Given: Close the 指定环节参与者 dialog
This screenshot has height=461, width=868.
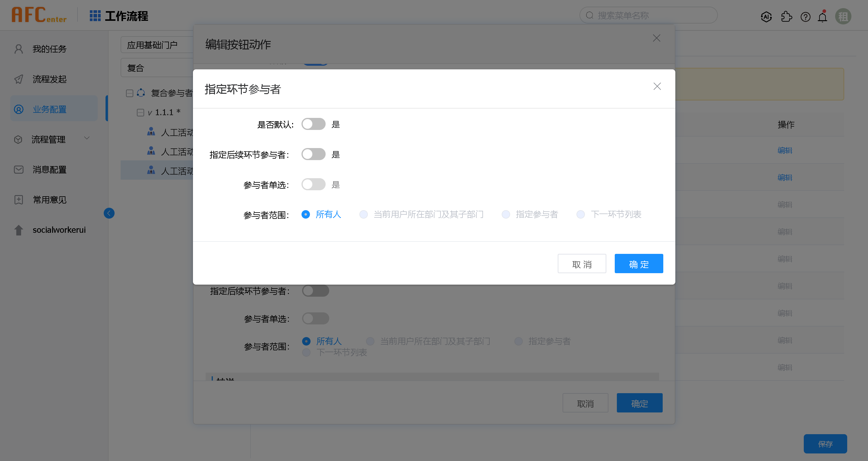Looking at the screenshot, I should [657, 86].
